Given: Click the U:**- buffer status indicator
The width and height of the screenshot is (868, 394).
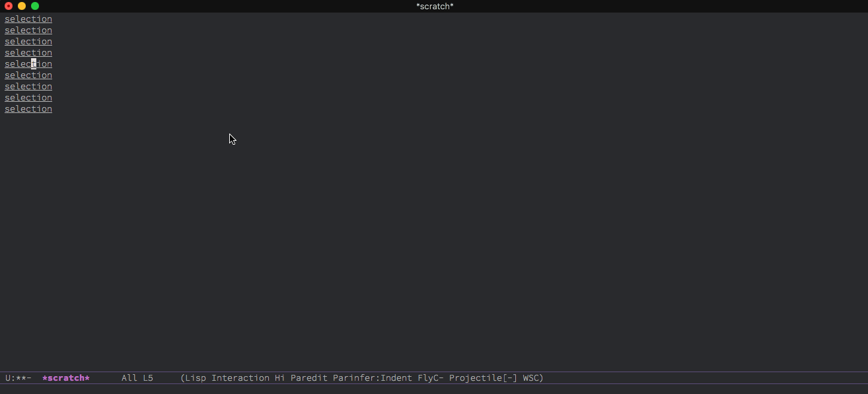Looking at the screenshot, I should (18, 378).
